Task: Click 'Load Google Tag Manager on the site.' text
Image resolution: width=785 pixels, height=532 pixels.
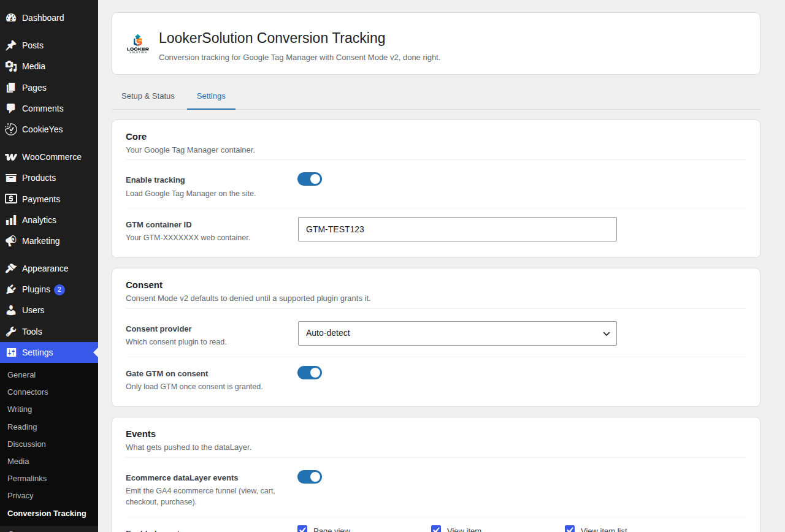Action: 191,193
